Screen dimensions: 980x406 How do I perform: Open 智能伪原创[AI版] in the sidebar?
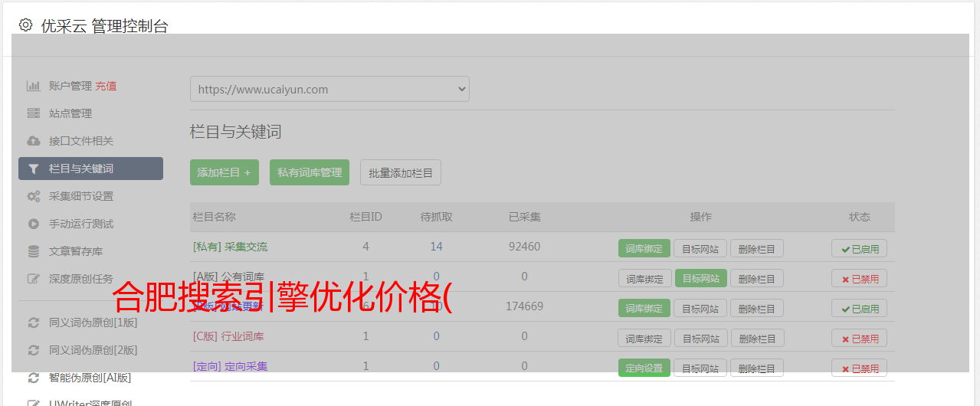tap(90, 378)
